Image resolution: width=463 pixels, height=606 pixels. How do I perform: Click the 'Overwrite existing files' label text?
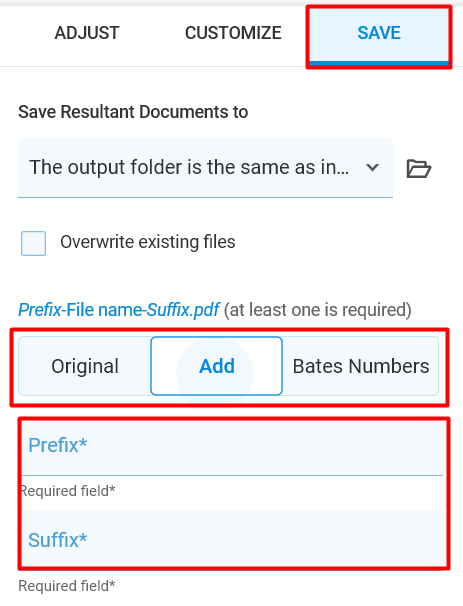148,242
